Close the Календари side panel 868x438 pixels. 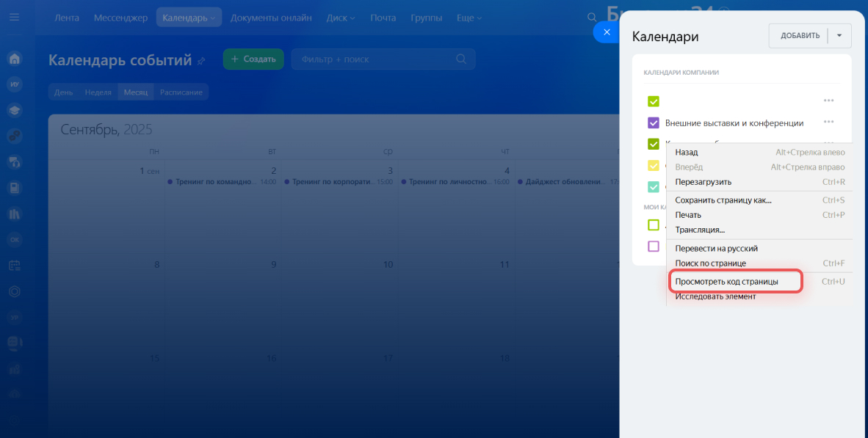606,32
